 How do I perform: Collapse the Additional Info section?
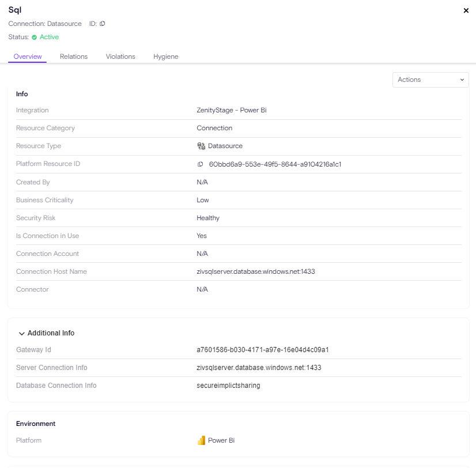22,333
